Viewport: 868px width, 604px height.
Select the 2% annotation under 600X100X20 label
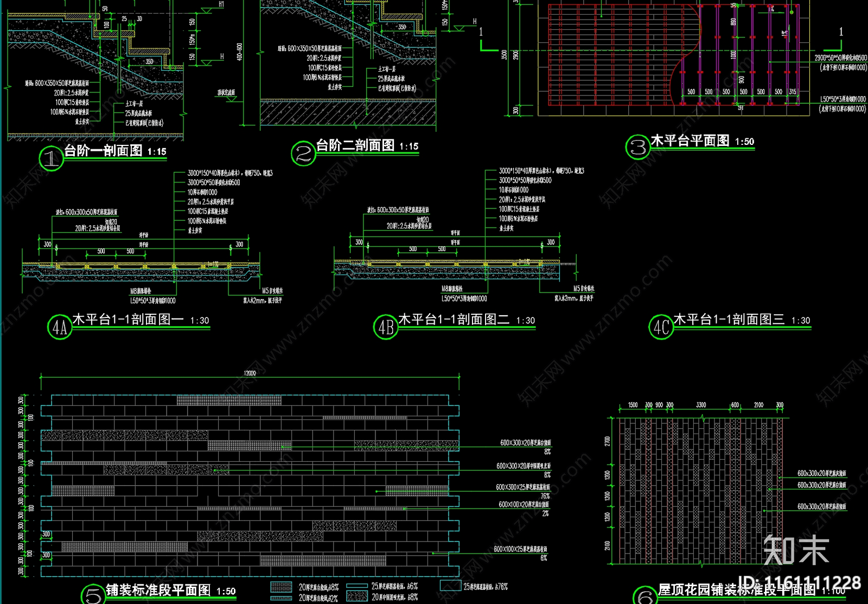(545, 513)
